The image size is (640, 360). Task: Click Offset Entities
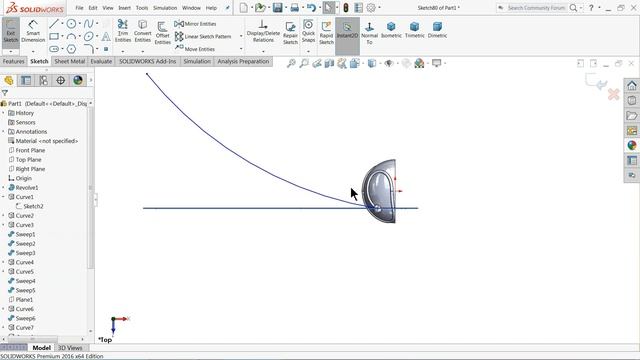click(x=162, y=32)
